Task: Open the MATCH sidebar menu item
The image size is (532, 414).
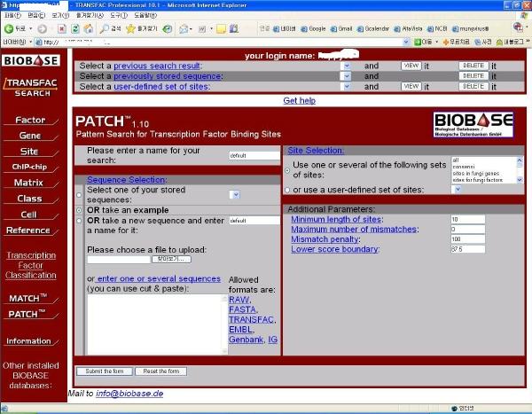Action: click(29, 299)
